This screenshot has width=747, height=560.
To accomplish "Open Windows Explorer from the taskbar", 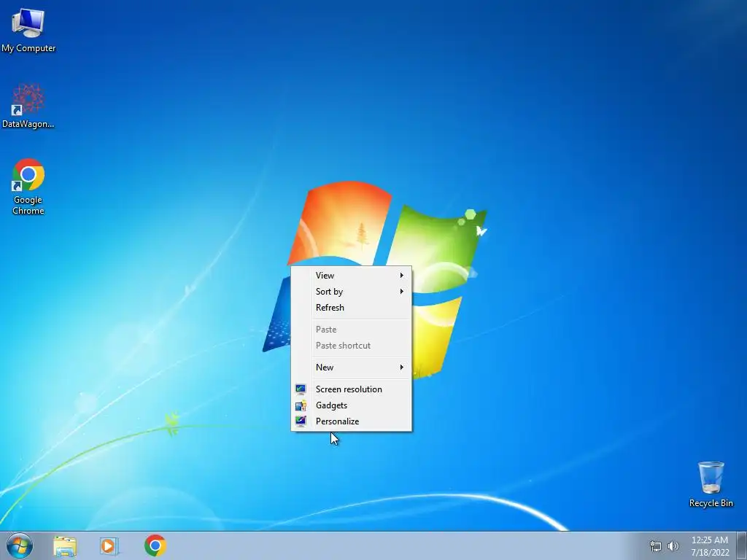I will (x=65, y=545).
